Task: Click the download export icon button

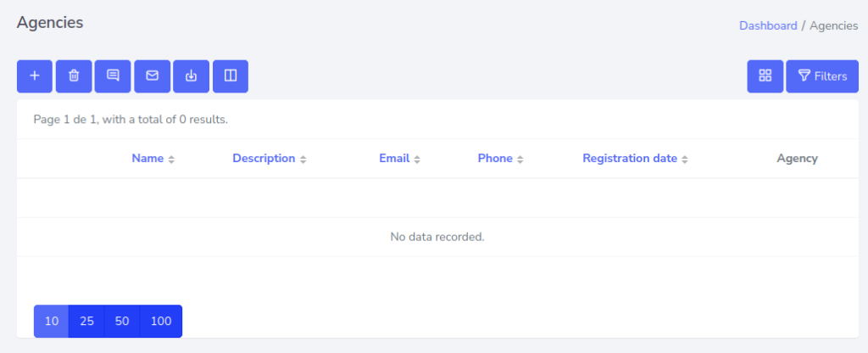Action: [x=192, y=76]
